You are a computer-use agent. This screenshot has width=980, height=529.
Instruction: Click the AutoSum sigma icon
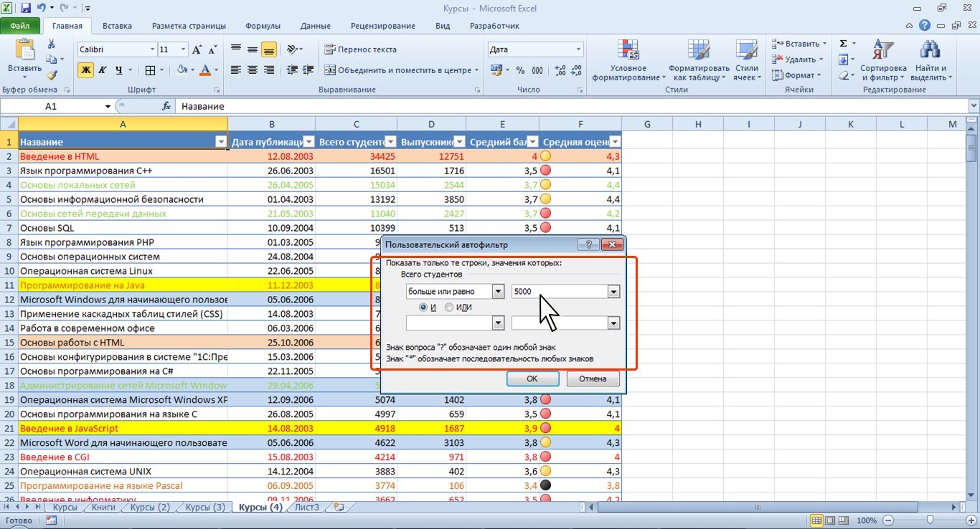(844, 44)
